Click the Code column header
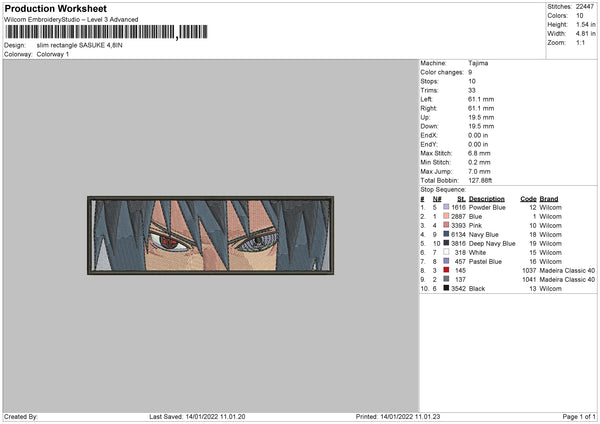Viewport: 600px width, 424px height. pos(528,199)
